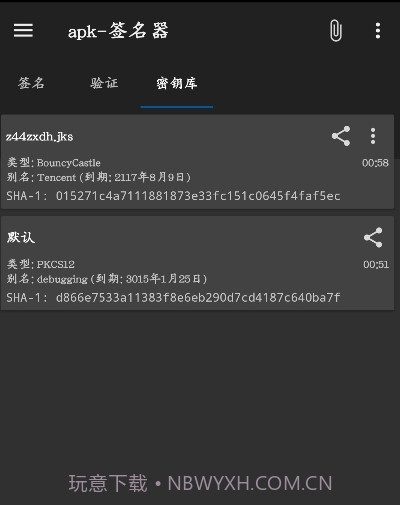
Task: Open the z44zxdh.jks keystore entry
Action: click(x=197, y=162)
